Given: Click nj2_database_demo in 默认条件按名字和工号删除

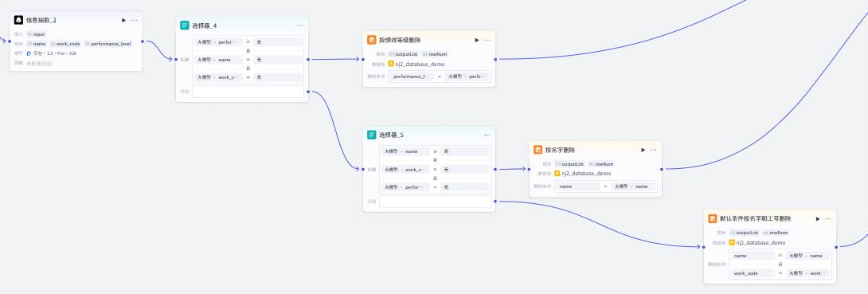Looking at the screenshot, I should [x=760, y=242].
